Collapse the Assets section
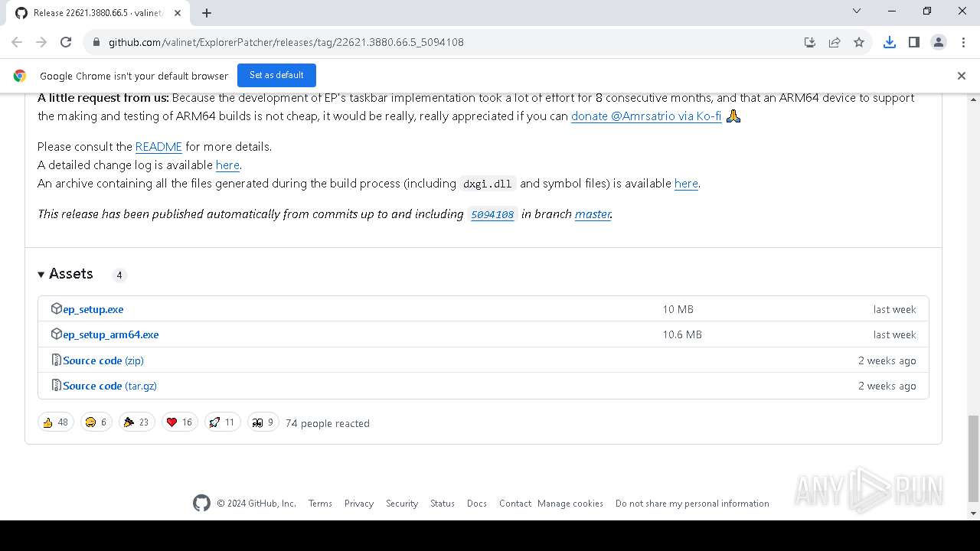Image resolution: width=980 pixels, height=551 pixels. pyautogui.click(x=65, y=274)
